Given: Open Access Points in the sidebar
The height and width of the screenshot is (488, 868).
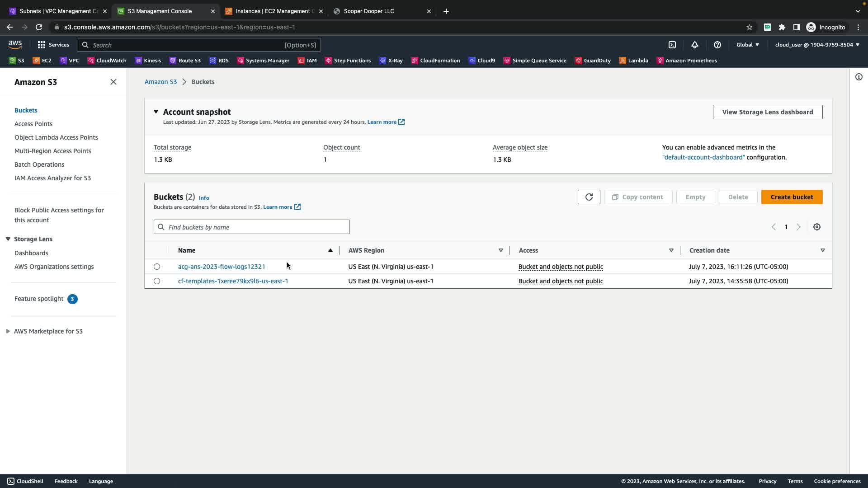Looking at the screenshot, I should 33,124.
